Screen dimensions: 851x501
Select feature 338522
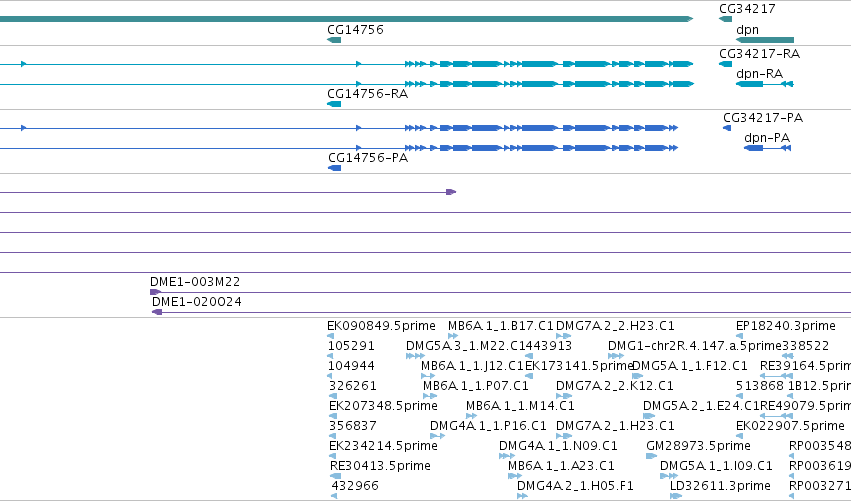click(x=805, y=346)
